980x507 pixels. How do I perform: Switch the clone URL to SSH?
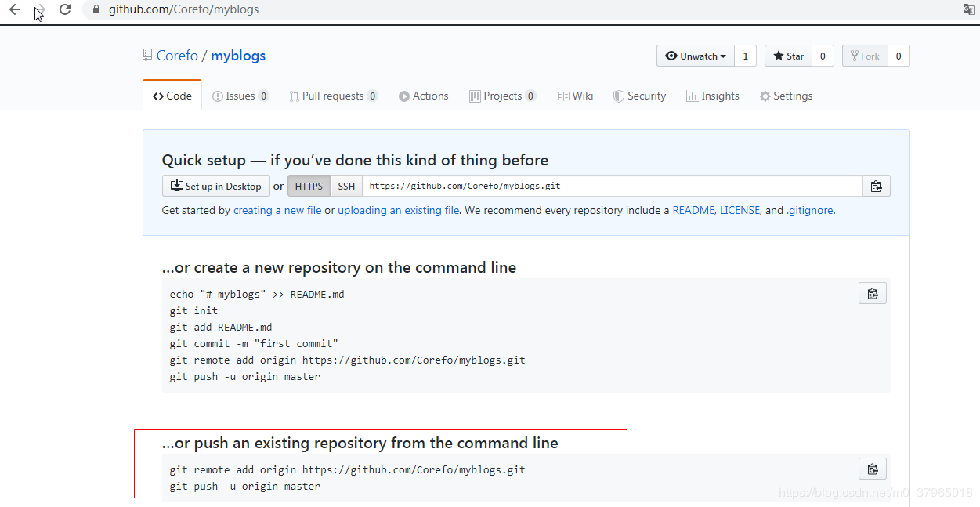[x=346, y=186]
